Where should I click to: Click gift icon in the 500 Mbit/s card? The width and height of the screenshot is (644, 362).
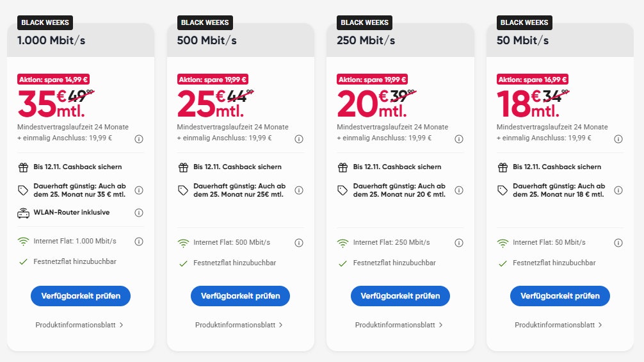click(x=183, y=167)
